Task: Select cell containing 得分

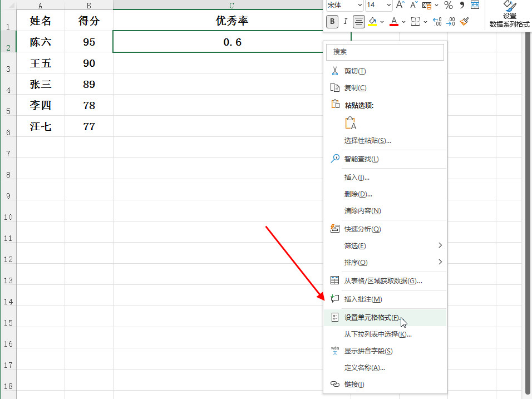Action: pos(89,21)
